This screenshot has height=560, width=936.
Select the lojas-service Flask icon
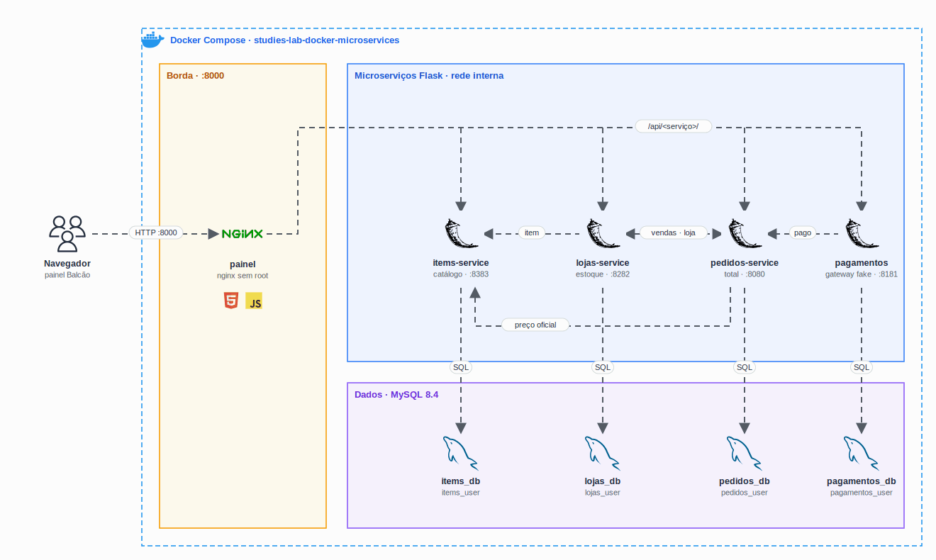(603, 234)
